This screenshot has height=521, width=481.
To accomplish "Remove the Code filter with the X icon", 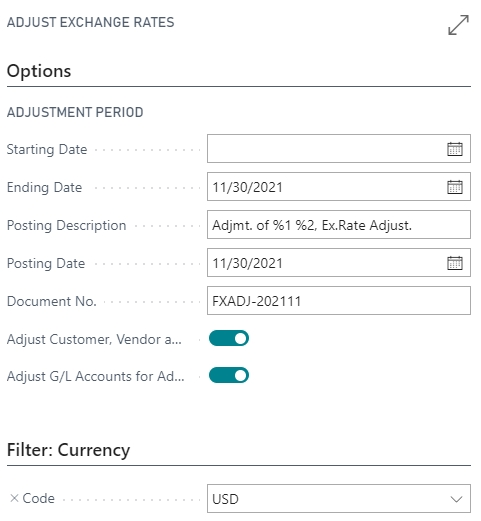I will pos(14,498).
